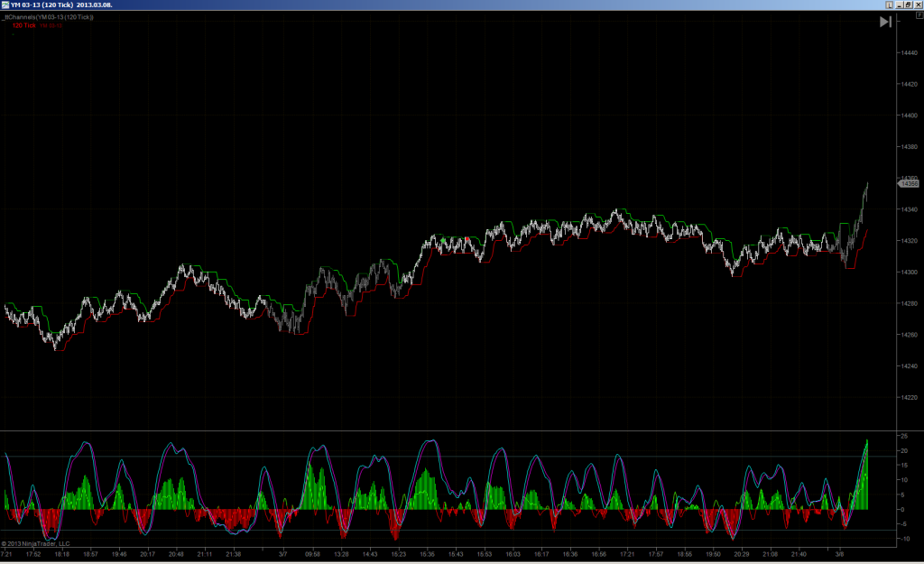Click the 14320 price axis label
This screenshot has height=564, width=924.
[909, 241]
